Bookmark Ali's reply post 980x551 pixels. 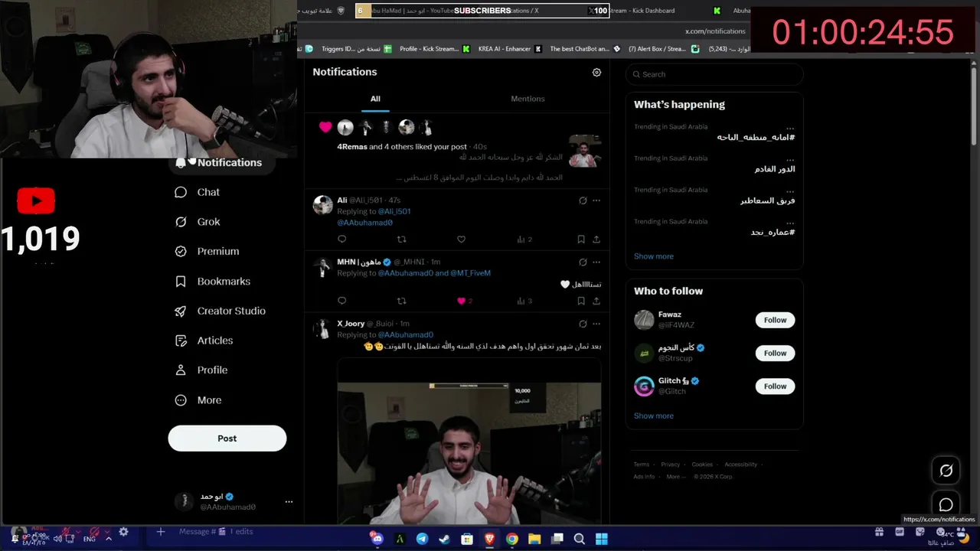(x=581, y=240)
